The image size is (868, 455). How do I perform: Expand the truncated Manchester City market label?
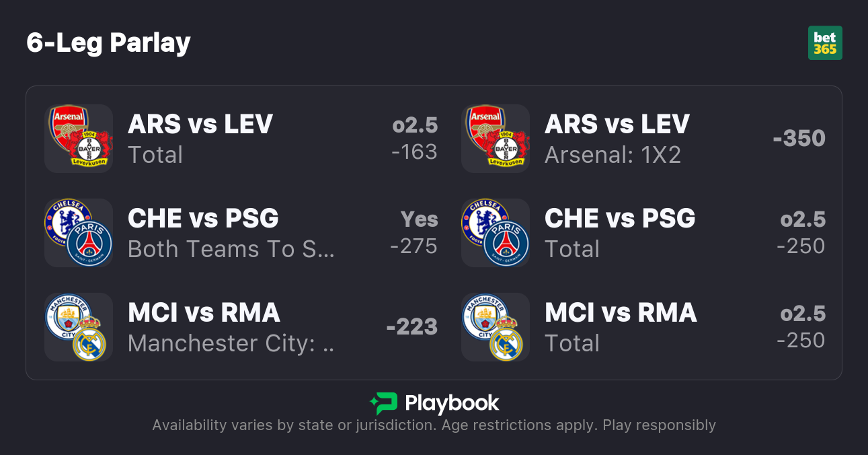tap(231, 344)
